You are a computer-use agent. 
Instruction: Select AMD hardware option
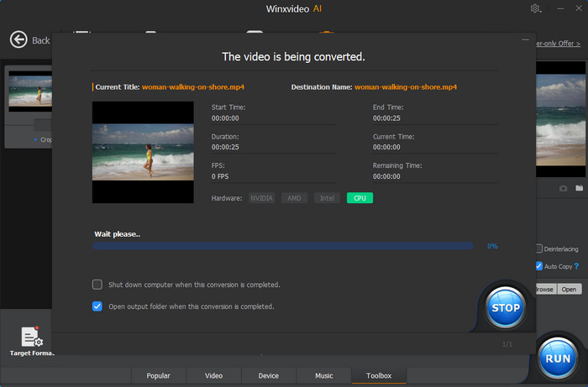click(x=294, y=198)
